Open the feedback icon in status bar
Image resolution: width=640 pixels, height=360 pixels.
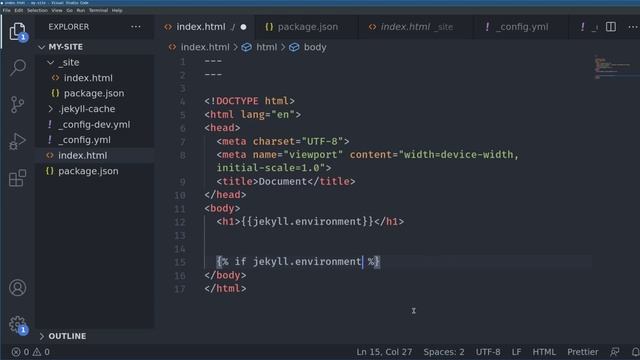pos(615,352)
